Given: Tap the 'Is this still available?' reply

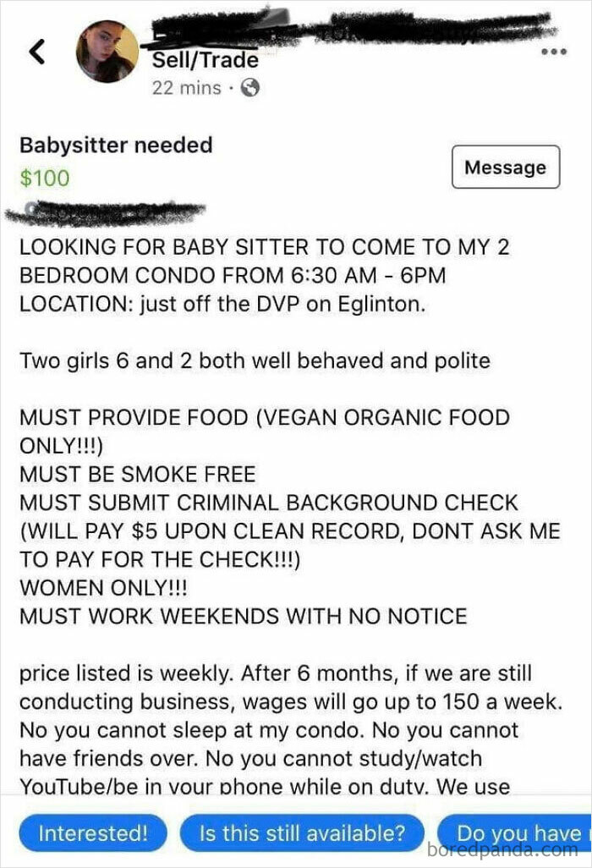Looking at the screenshot, I should point(304,834).
